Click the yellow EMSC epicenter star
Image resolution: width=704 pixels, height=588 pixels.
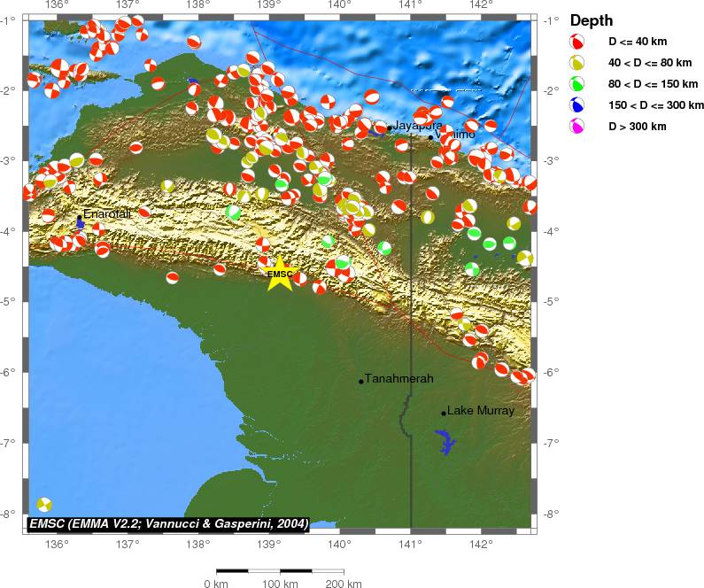tap(280, 274)
